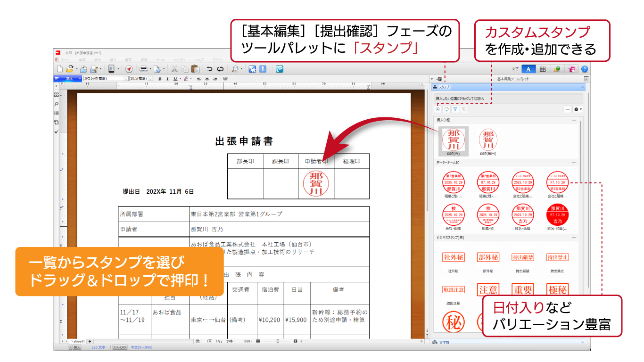Viewport: 644px width, 362px height.
Task: Open the ファイル menu
Action: 65,60
